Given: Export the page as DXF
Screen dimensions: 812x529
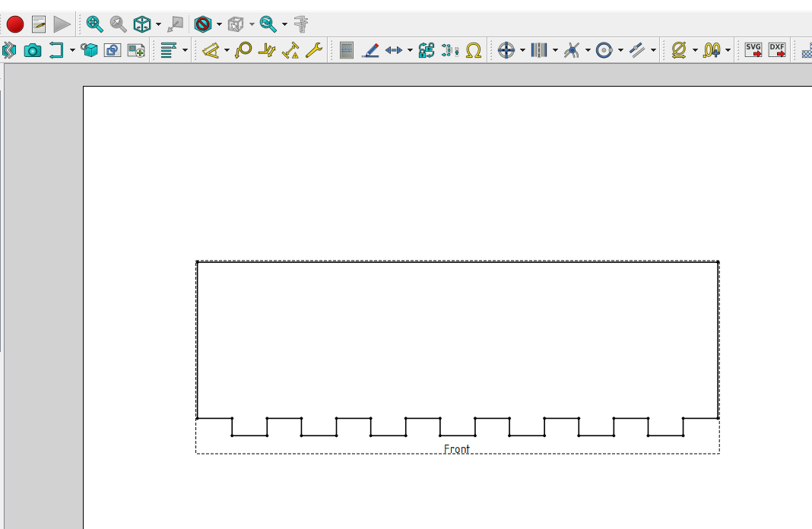Looking at the screenshot, I should tap(777, 50).
